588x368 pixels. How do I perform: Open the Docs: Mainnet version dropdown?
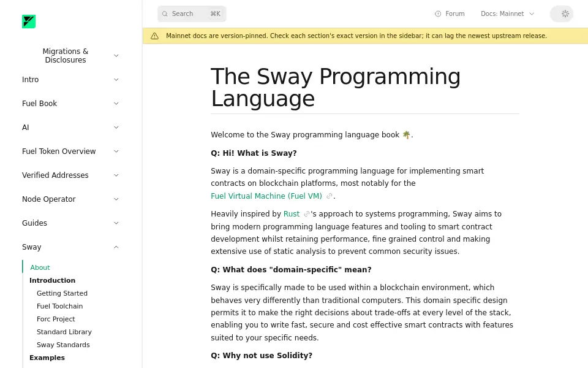(507, 14)
